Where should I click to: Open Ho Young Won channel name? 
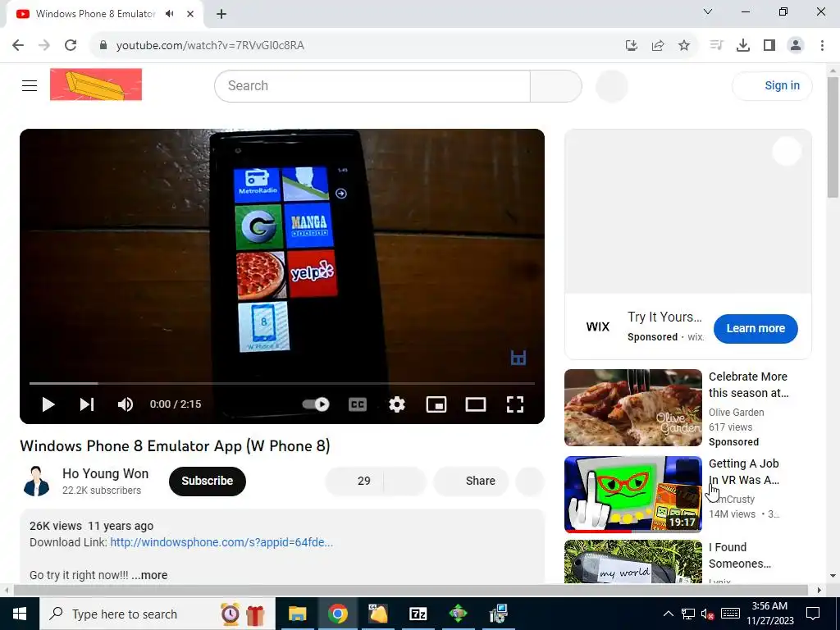tap(106, 473)
